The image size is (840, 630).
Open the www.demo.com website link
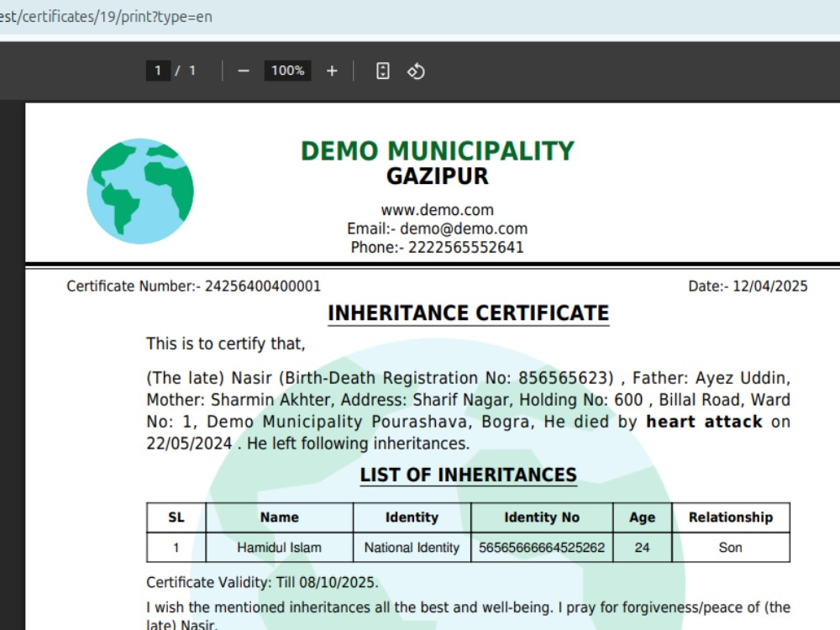(437, 209)
